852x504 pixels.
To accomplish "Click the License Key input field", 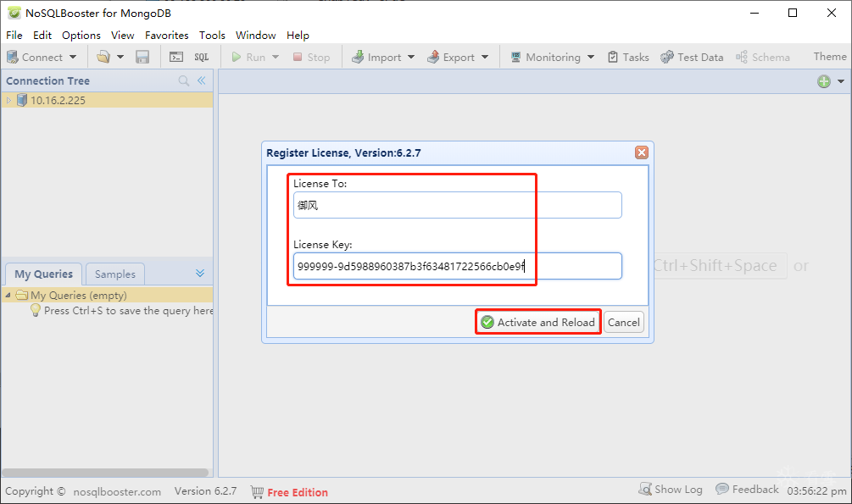I will coord(458,266).
